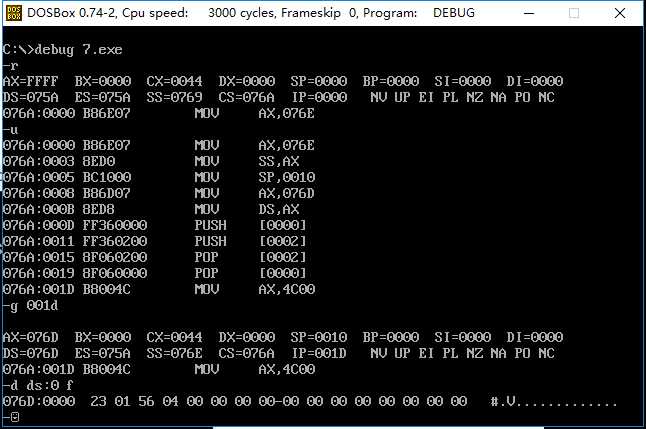
Task: Click the 'DS=076D' register value
Action: [30, 353]
